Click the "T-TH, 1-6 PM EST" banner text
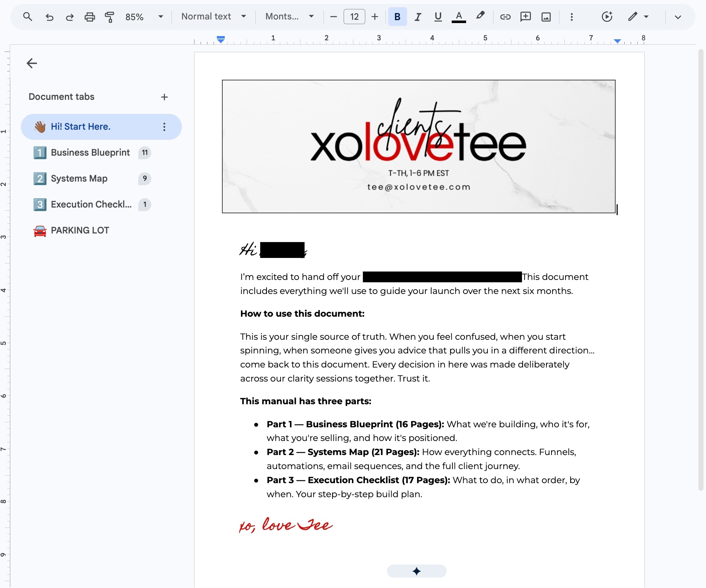 pyautogui.click(x=419, y=173)
